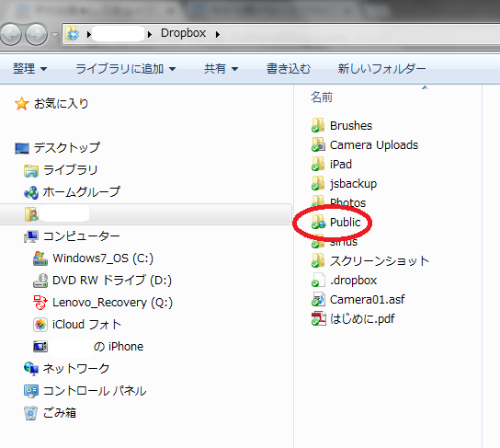Click the Brushes folder icon
Screen dimensions: 500x448
coord(318,125)
